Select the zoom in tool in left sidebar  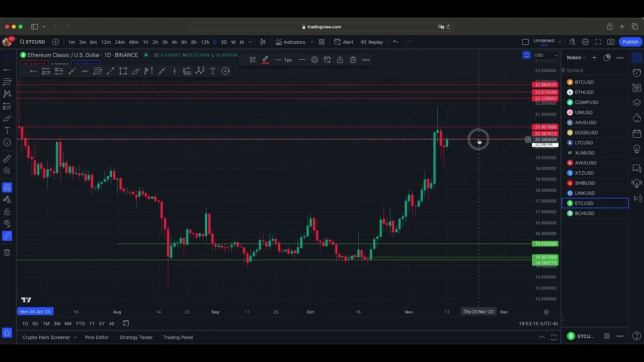click(7, 171)
